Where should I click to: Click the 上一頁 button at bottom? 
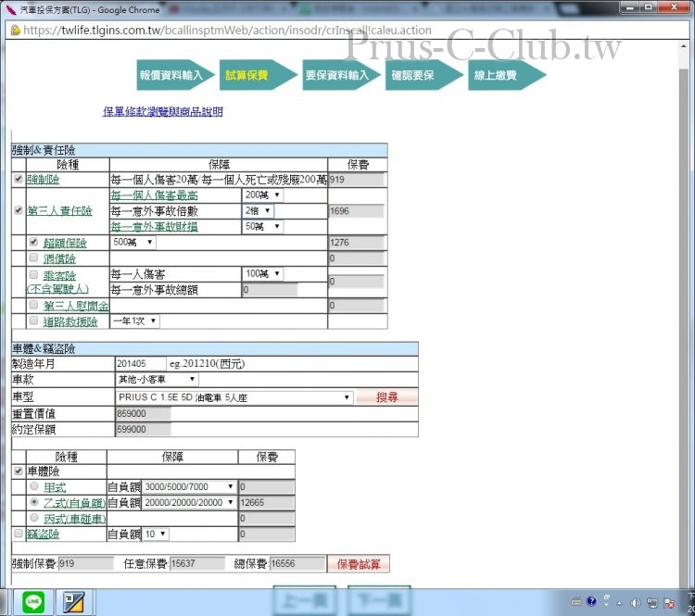point(305,600)
